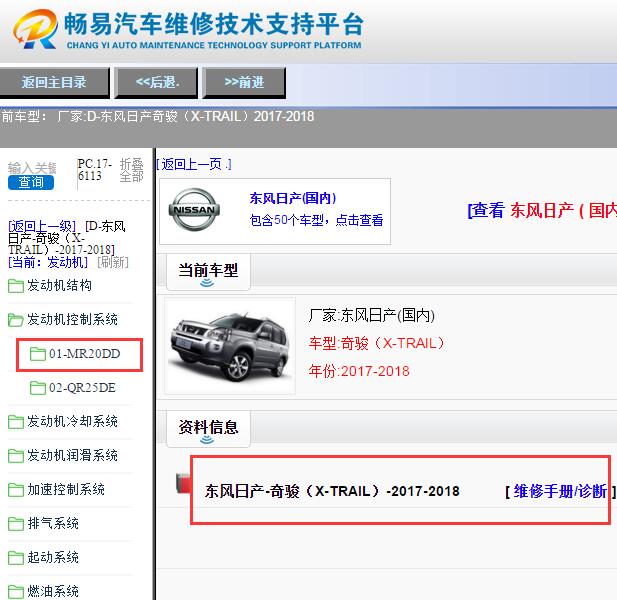617x600 pixels.
Task: Open the Nissan logo thumbnail
Action: click(x=194, y=210)
